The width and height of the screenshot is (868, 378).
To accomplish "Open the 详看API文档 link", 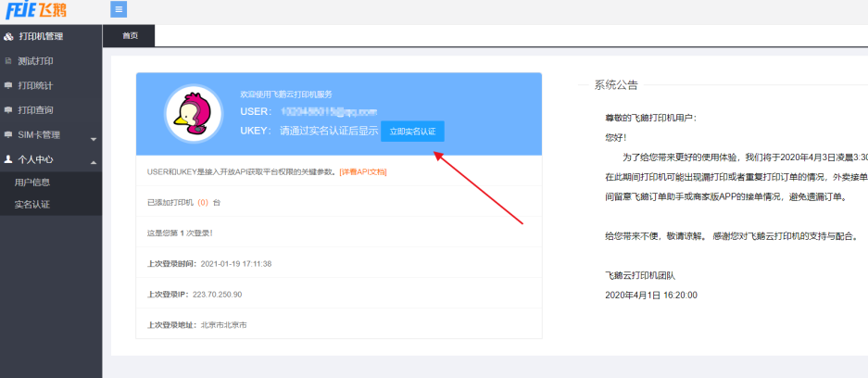I will [x=363, y=172].
